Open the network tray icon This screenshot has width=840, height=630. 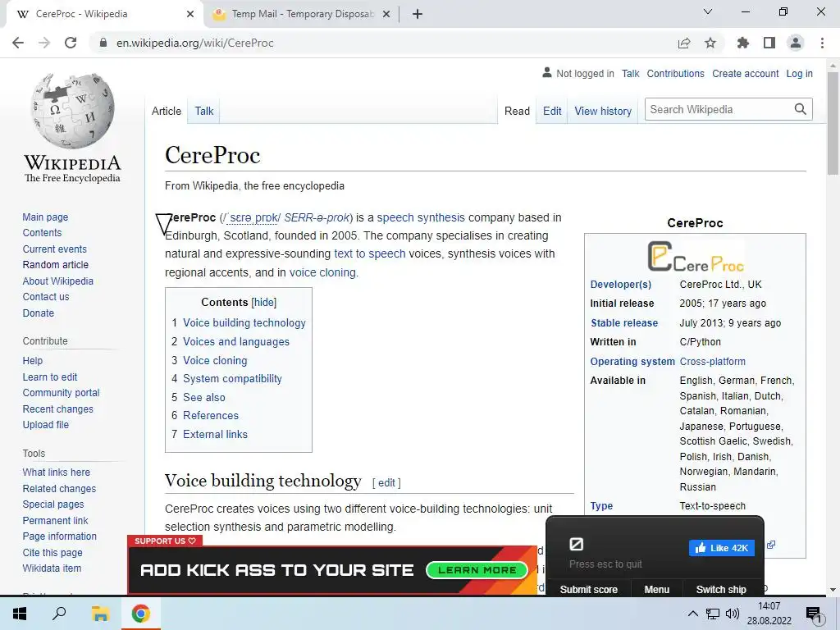click(713, 614)
